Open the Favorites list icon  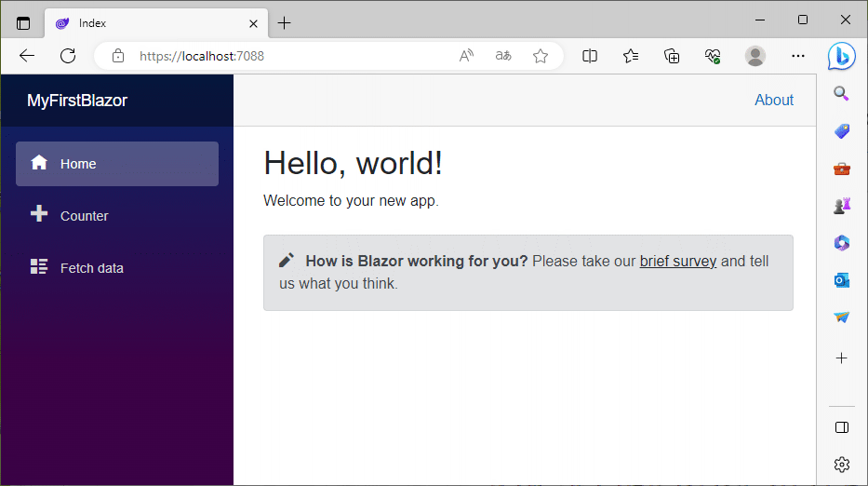click(631, 56)
